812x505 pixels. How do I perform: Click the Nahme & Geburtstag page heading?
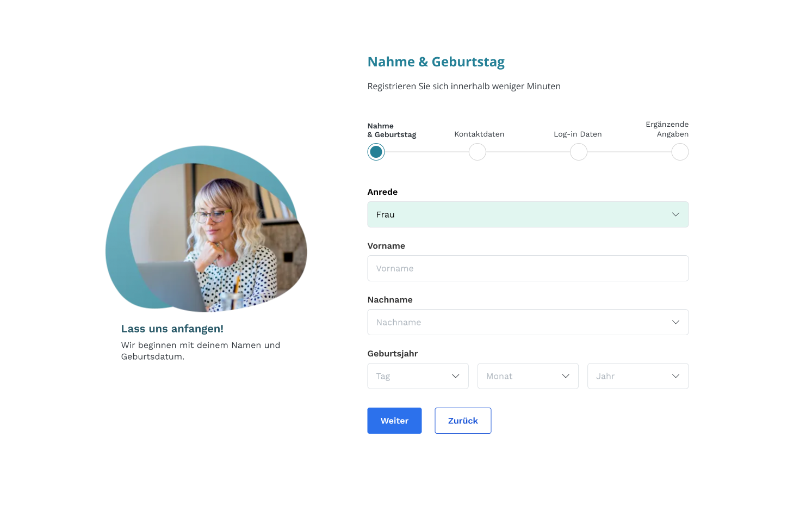click(436, 62)
